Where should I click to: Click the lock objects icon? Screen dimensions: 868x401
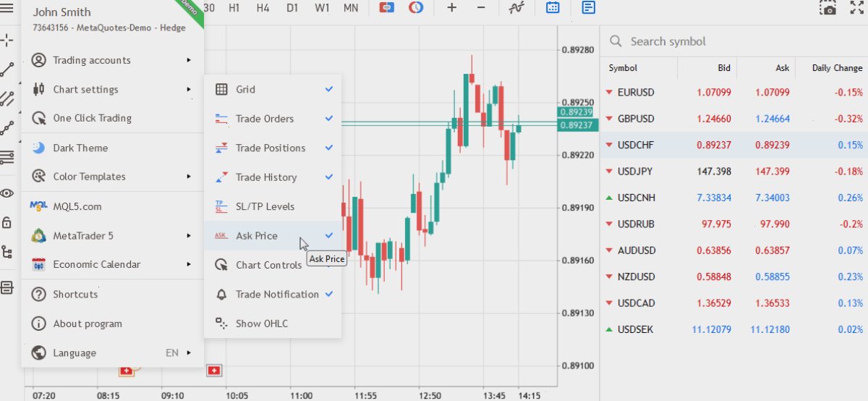[x=7, y=222]
